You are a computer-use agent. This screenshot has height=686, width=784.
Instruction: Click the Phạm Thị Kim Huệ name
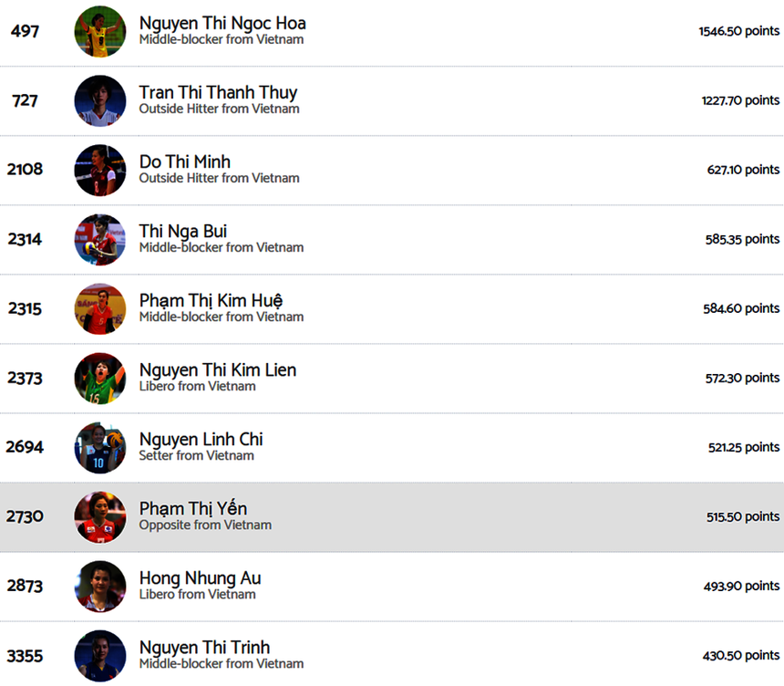(x=211, y=300)
